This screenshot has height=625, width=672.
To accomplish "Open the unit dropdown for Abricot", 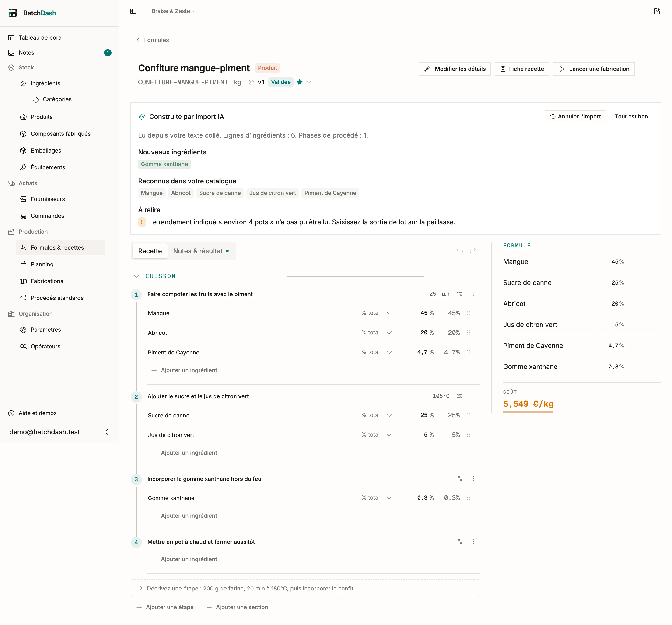I will click(377, 333).
